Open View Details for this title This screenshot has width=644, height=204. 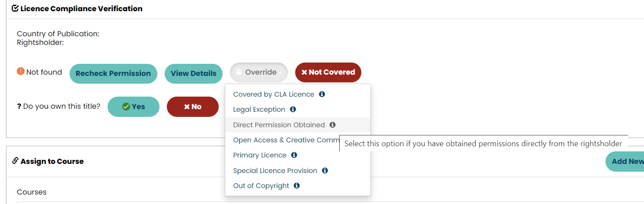pyautogui.click(x=193, y=73)
